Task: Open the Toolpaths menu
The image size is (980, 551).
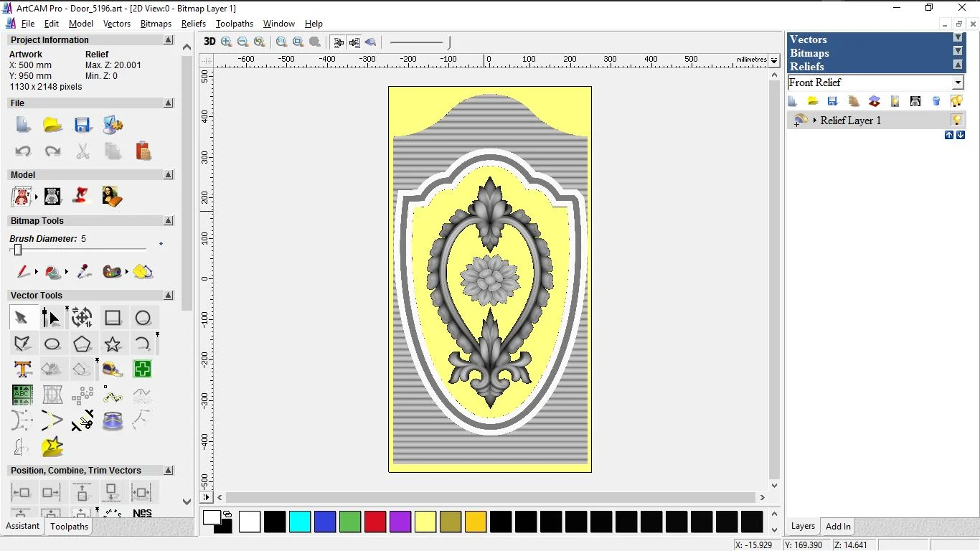Action: pos(234,23)
